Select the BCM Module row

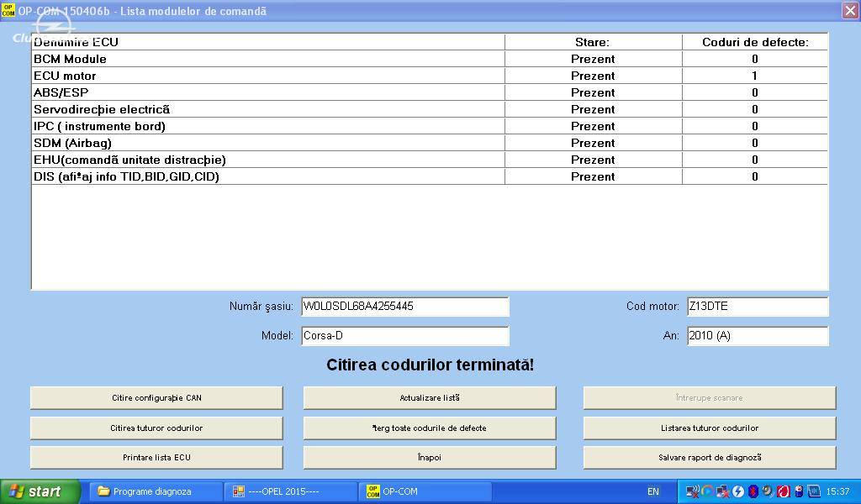pyautogui.click(x=430, y=59)
